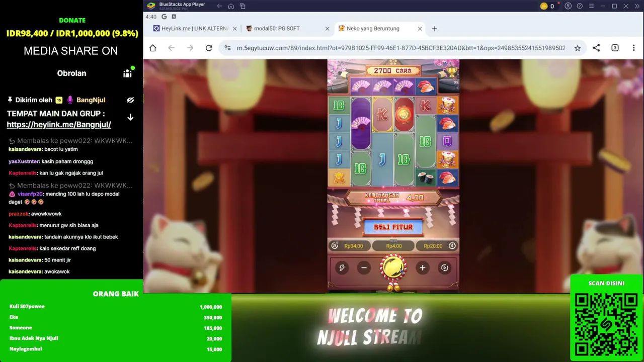The width and height of the screenshot is (644, 362).
Task: Click the BlueStacks logo icon
Action: click(150, 6)
